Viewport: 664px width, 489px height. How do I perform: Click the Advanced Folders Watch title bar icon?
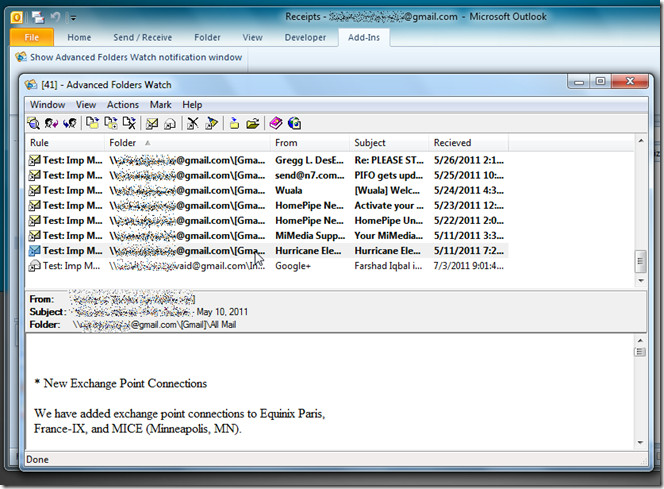click(30, 85)
